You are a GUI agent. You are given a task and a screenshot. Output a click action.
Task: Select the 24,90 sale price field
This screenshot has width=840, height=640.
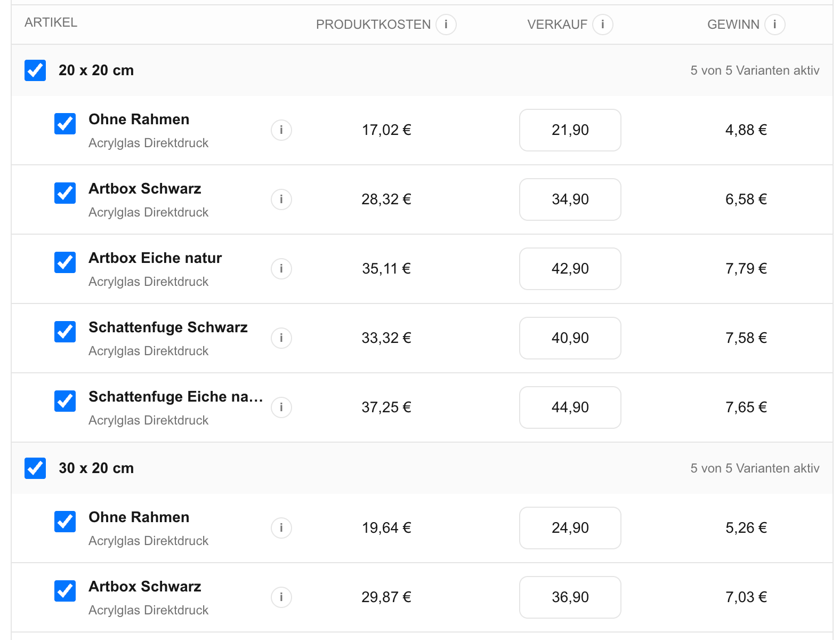570,528
